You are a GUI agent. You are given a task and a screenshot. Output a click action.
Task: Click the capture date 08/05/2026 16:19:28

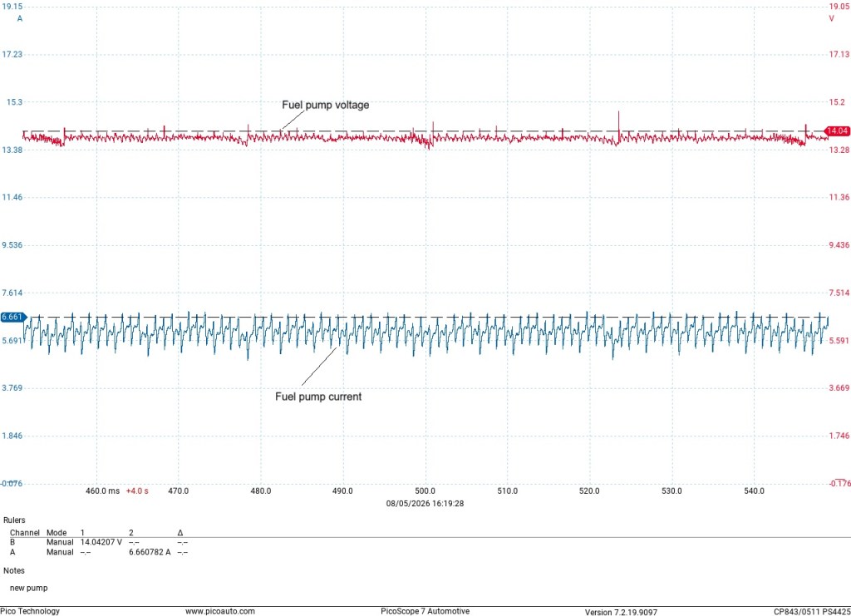click(x=425, y=504)
